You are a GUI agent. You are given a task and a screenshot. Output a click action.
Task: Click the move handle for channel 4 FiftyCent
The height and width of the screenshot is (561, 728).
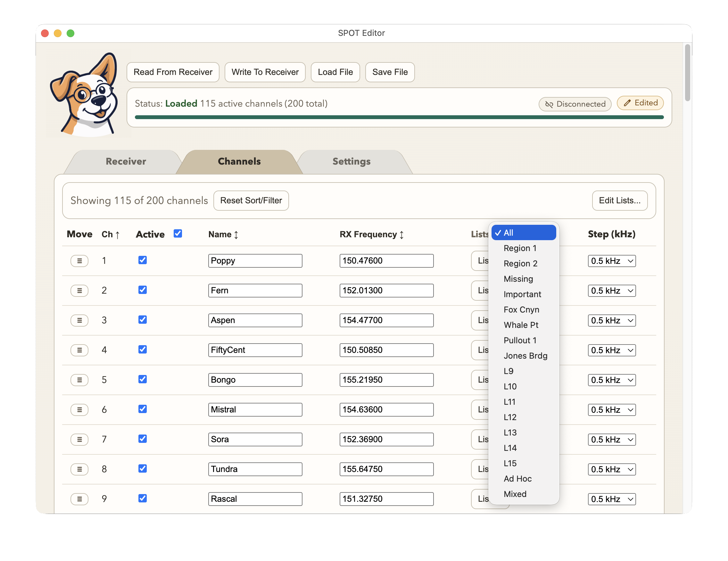[79, 350]
